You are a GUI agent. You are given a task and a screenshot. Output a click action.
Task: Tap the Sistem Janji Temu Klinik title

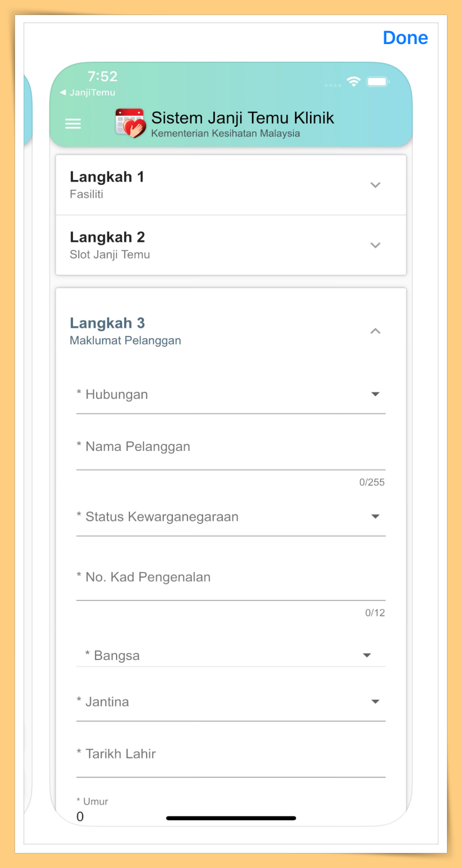(243, 118)
